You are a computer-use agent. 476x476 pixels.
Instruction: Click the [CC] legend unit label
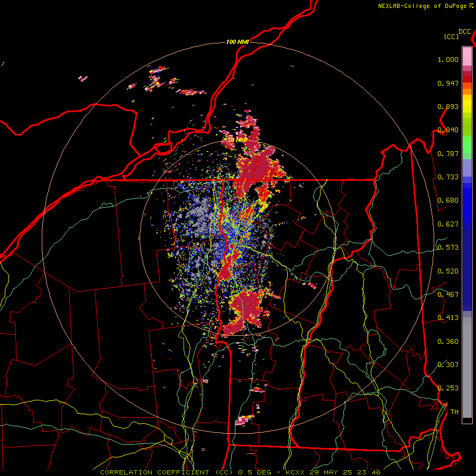pyautogui.click(x=451, y=36)
